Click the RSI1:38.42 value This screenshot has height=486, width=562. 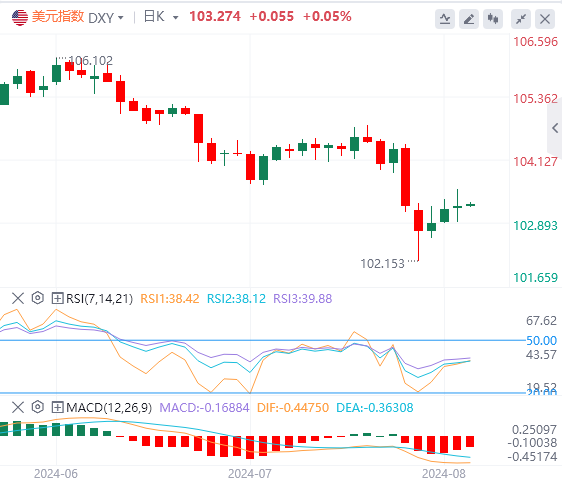tap(170, 299)
